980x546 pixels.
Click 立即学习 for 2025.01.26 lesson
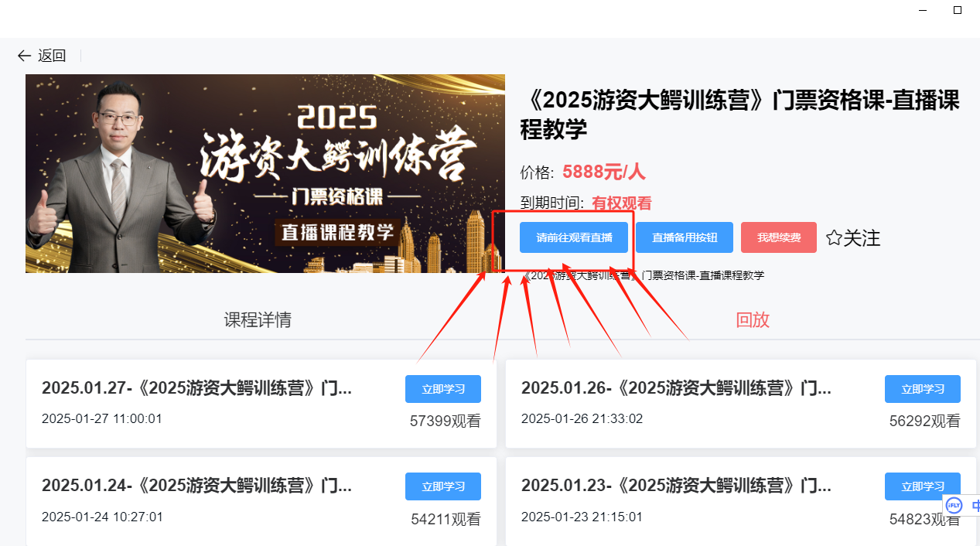[x=923, y=389]
